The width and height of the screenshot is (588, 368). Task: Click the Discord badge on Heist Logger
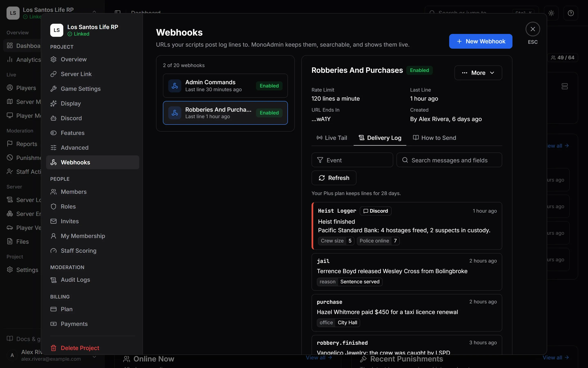click(375, 211)
